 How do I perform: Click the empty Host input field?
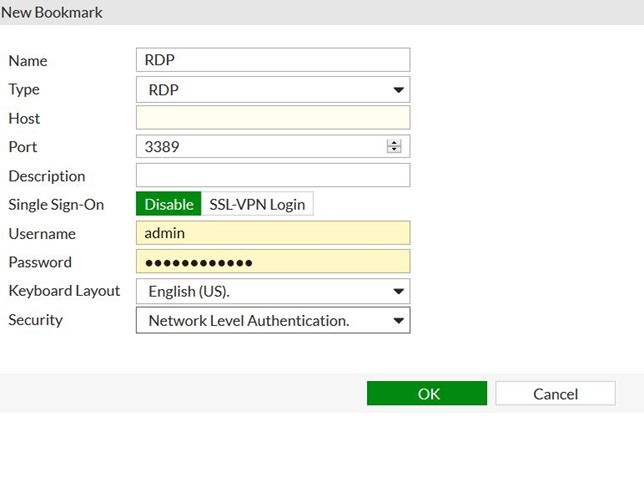[x=272, y=118]
